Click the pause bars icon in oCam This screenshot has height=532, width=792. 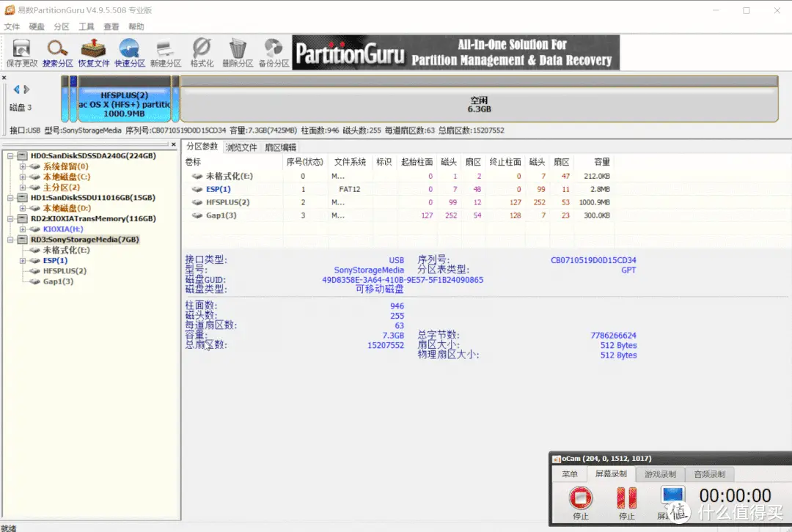(x=626, y=498)
